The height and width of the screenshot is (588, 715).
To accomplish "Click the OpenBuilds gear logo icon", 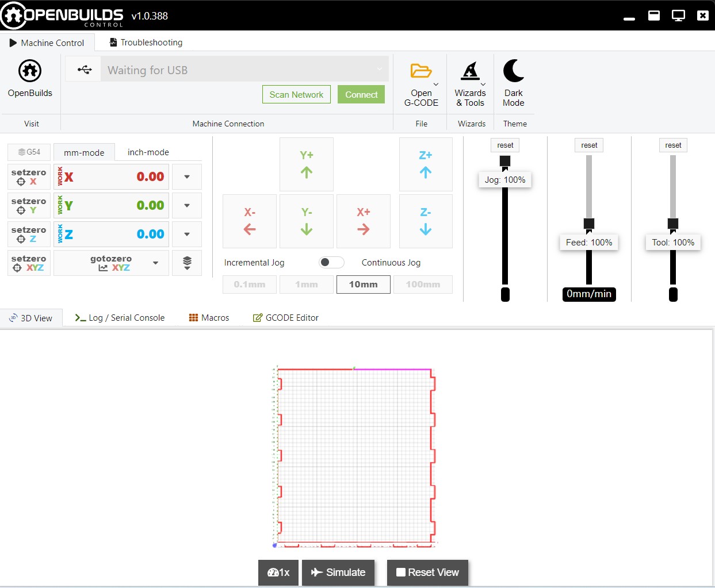I will pyautogui.click(x=30, y=71).
